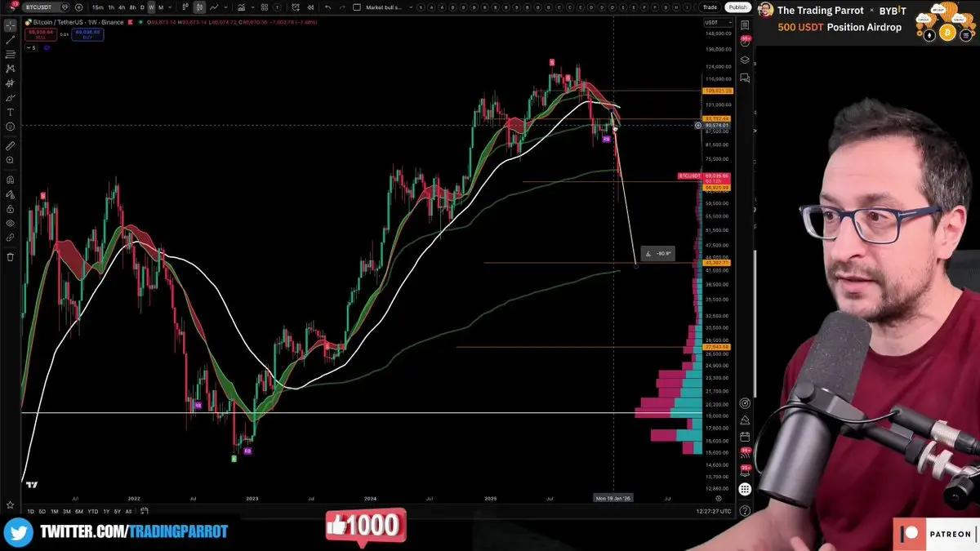
Task: Open the Fibonacci retracement tools
Action: [11, 54]
